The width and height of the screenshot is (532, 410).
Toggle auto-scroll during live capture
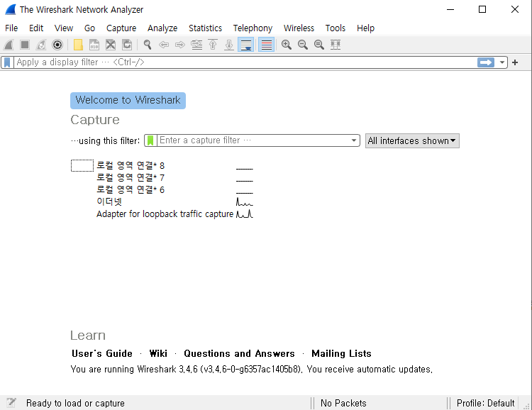[246, 45]
